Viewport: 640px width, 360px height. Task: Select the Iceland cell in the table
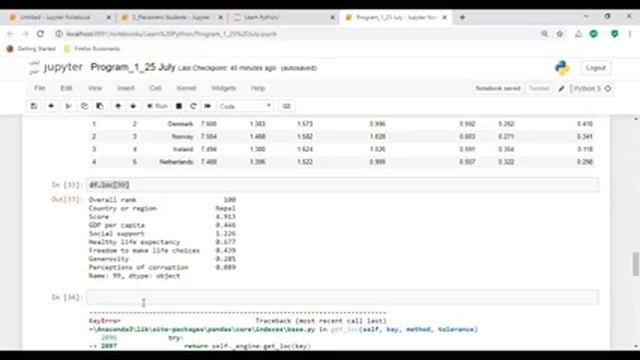[183, 149]
